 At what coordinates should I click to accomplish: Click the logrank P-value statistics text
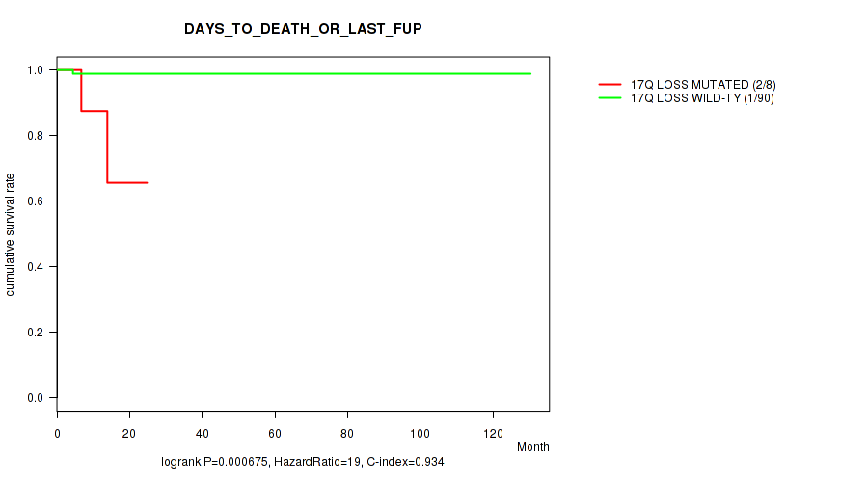[303, 463]
